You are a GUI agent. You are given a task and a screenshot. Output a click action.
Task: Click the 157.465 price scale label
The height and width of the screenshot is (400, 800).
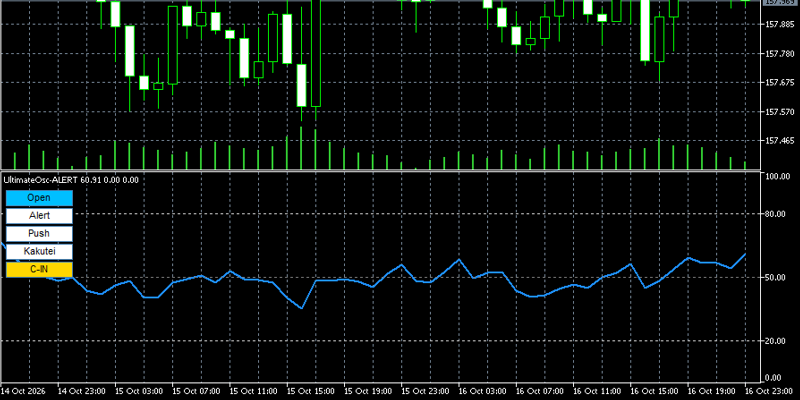[x=778, y=141]
